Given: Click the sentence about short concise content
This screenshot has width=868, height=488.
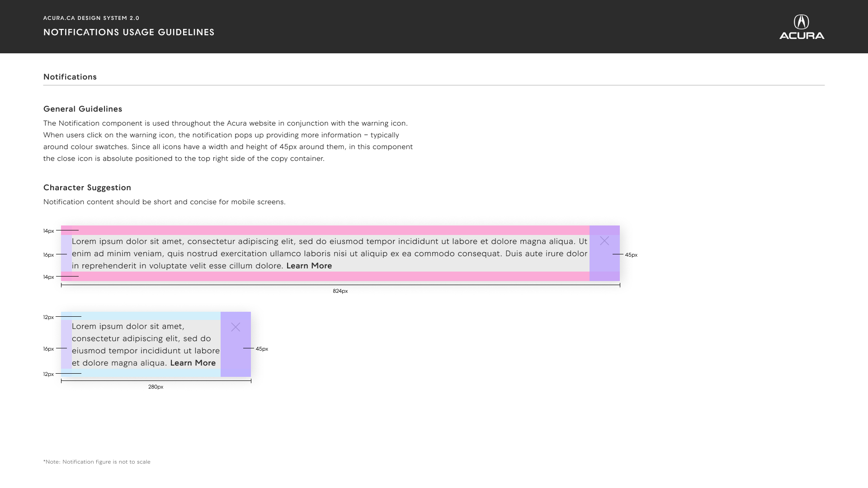Looking at the screenshot, I should (x=165, y=202).
